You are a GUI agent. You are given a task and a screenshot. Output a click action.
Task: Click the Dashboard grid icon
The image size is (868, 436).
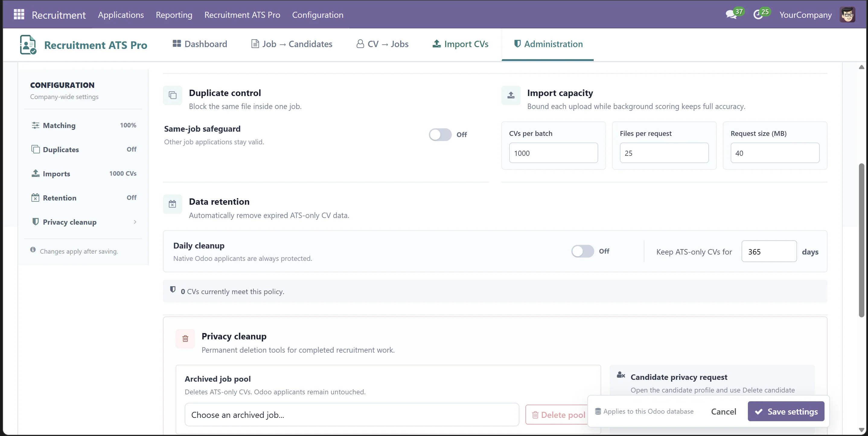[177, 43]
